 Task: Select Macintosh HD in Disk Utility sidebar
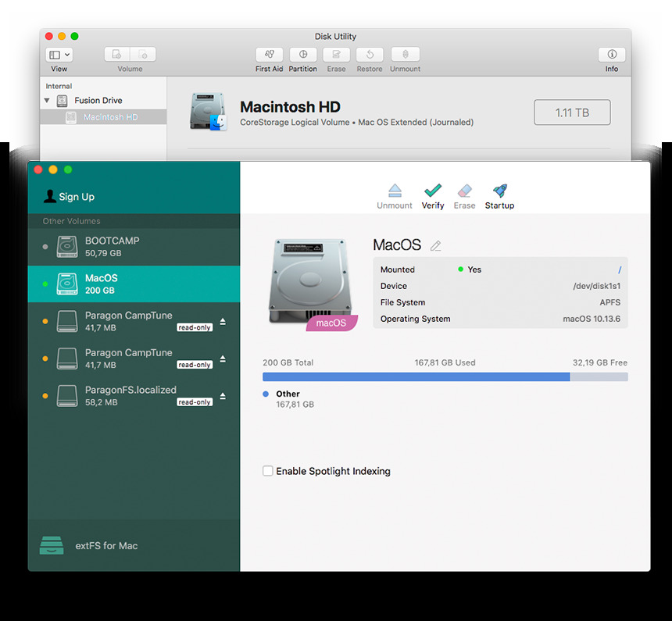pos(112,116)
